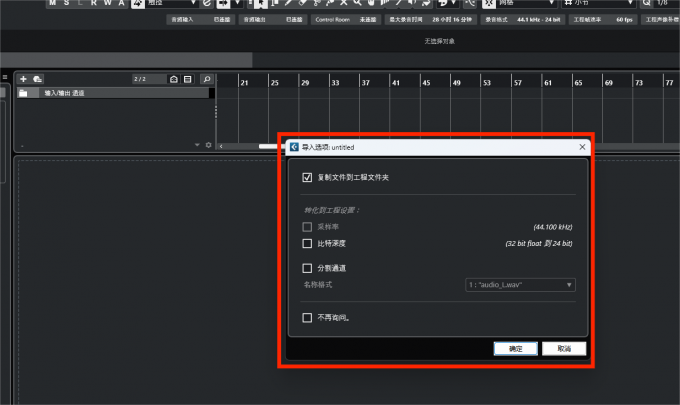This screenshot has height=405, width=680.
Task: Select the 输入/输出 通道 track row
Action: [115, 93]
